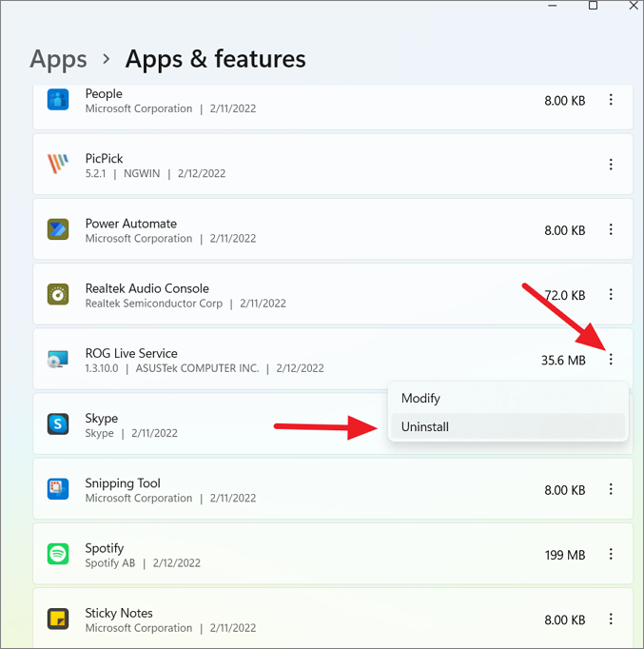Open three-dot menu for People
The width and height of the screenshot is (644, 649).
click(611, 100)
